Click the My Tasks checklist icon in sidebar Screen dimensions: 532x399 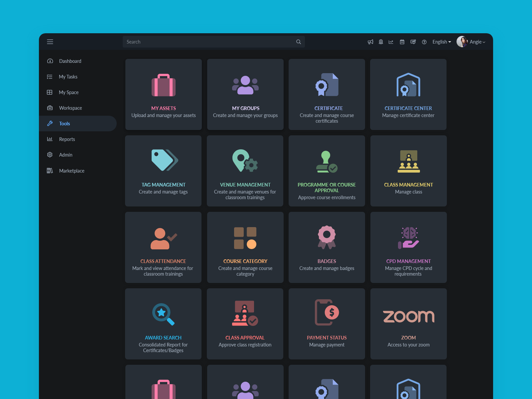click(x=50, y=77)
